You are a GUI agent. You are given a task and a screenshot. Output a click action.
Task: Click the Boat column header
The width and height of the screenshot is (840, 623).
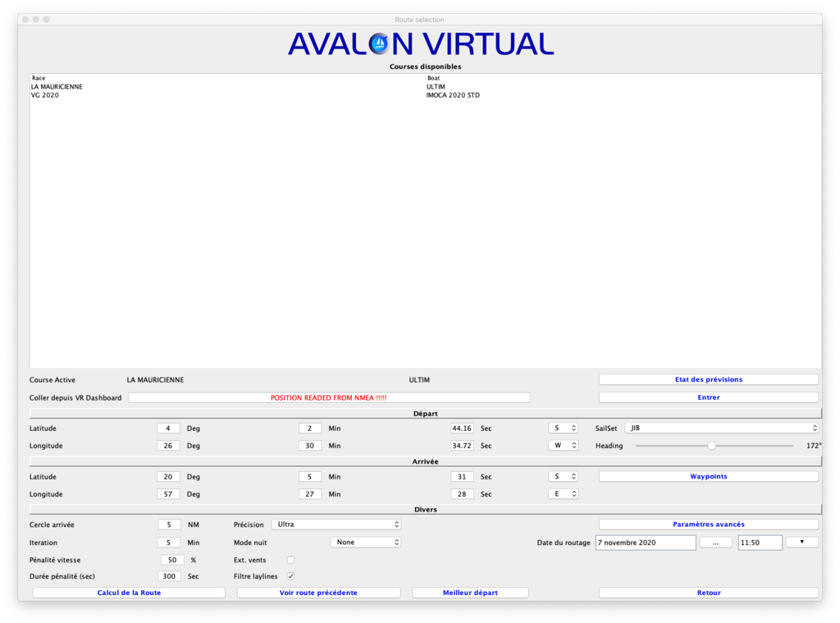coord(623,78)
